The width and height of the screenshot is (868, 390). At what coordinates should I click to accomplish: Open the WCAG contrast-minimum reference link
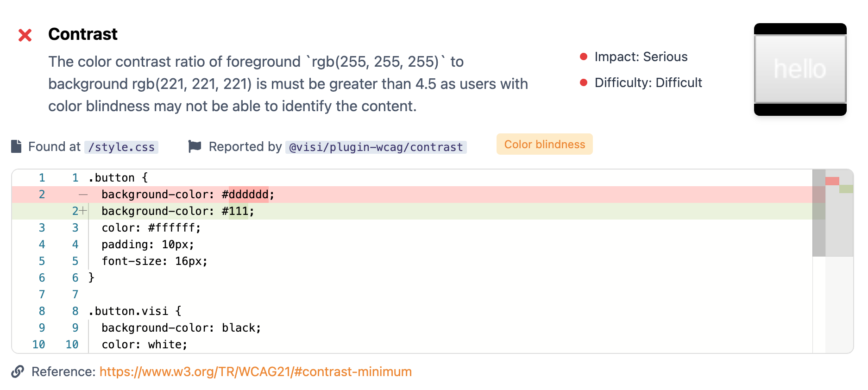[255, 371]
